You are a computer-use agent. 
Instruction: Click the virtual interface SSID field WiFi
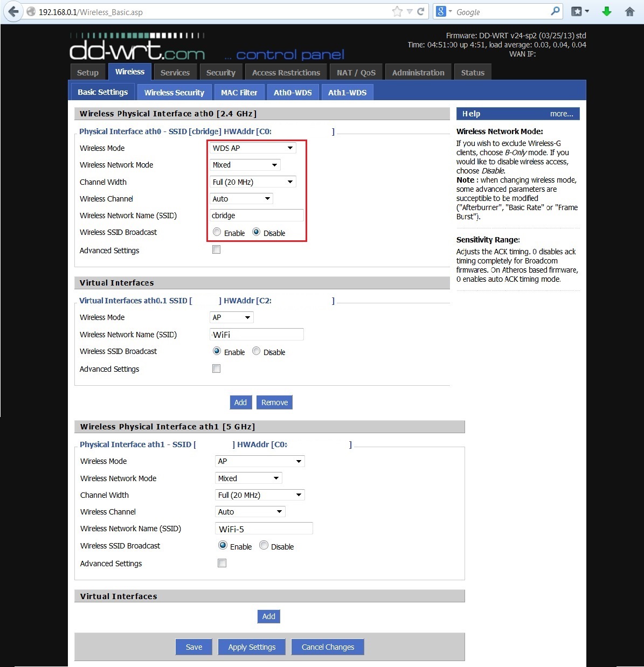(257, 335)
